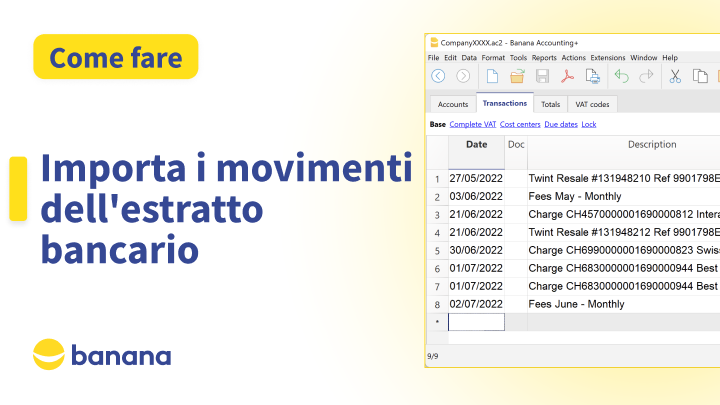
Task: Open the Help menu
Action: (670, 57)
